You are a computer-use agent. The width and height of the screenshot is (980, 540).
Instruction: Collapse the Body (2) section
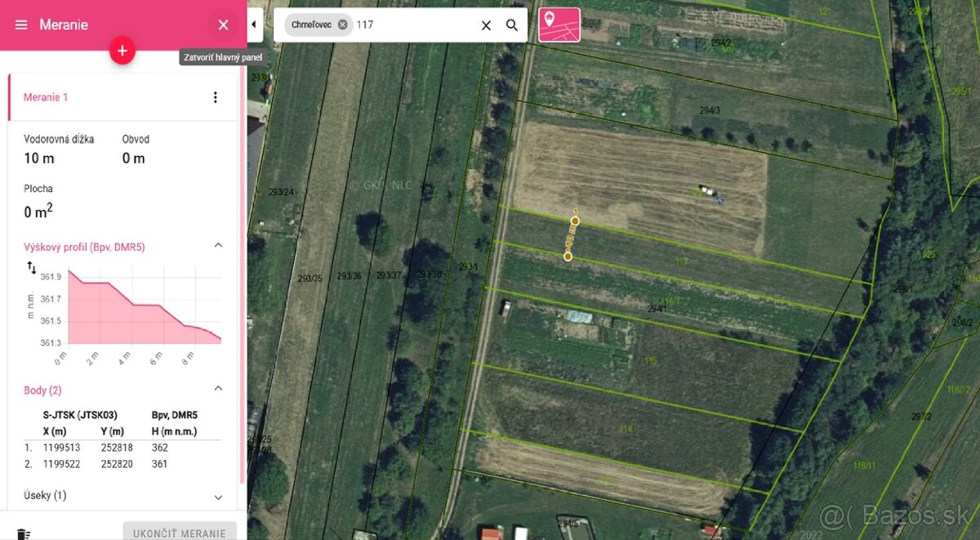218,389
